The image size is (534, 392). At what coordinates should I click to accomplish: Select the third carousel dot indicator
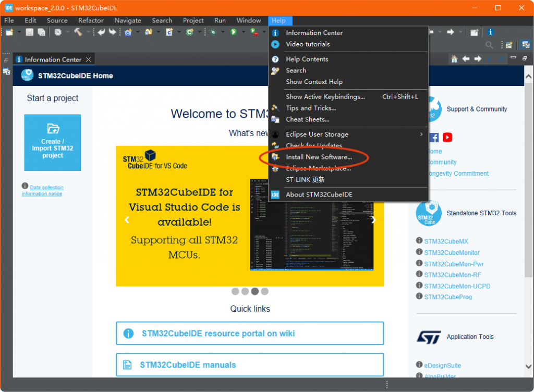[x=254, y=291]
